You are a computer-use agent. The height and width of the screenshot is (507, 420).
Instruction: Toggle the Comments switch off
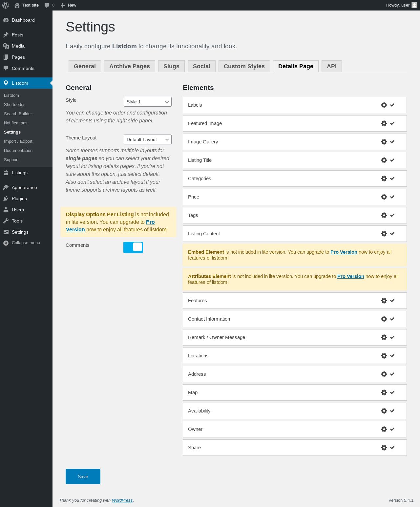(x=133, y=247)
